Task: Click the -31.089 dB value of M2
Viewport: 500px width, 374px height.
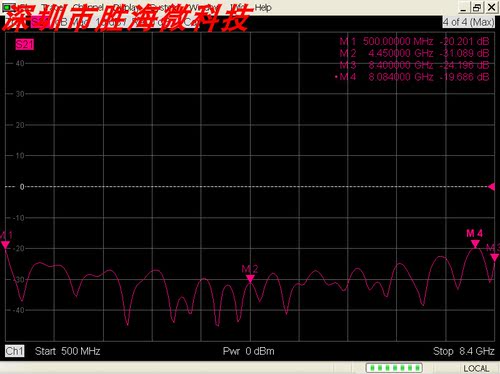Action: coord(464,53)
